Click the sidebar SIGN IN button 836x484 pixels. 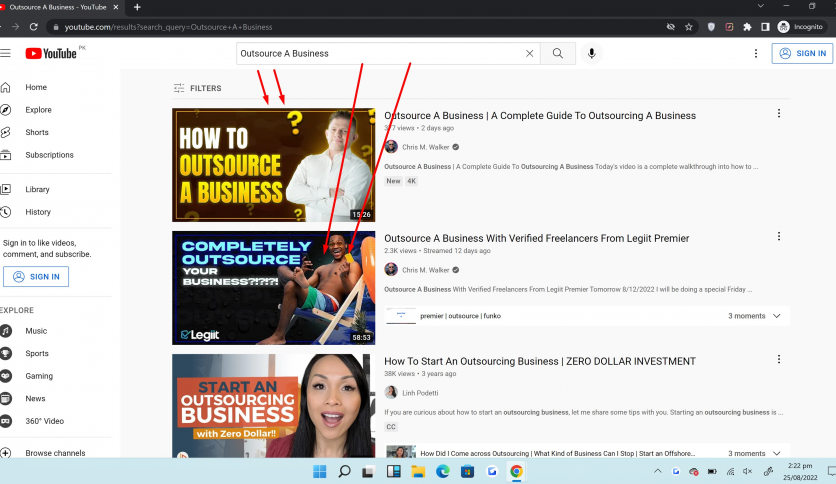pos(36,277)
